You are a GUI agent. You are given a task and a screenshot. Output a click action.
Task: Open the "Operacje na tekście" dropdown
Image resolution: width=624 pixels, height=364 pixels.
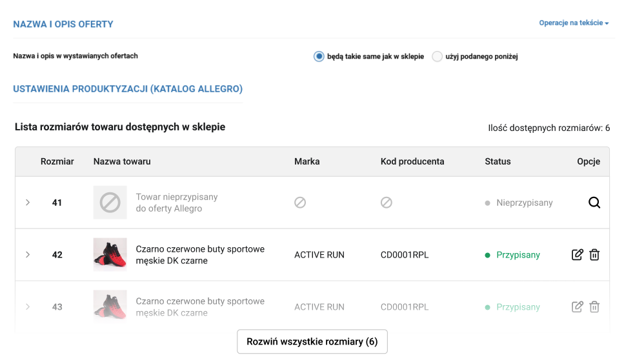pyautogui.click(x=574, y=23)
